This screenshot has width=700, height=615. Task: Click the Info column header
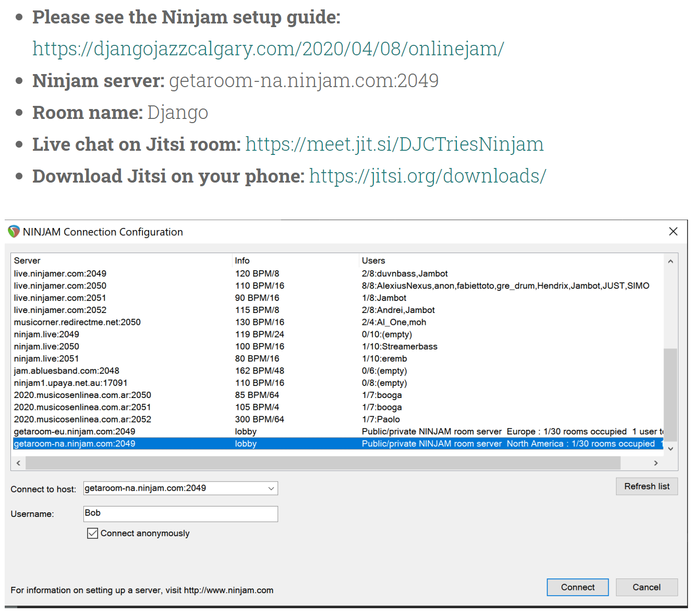coord(242,260)
